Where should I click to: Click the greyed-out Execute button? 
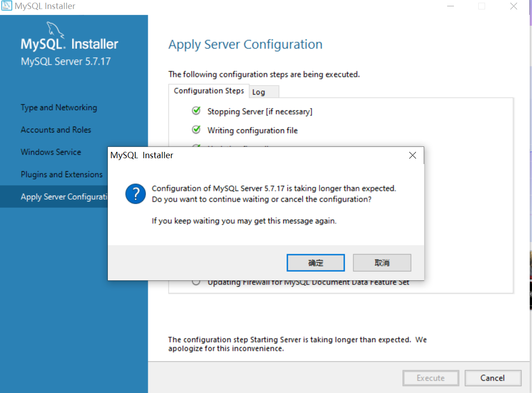click(430, 378)
